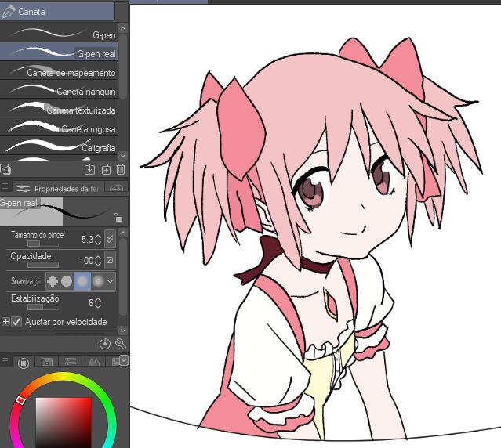Toggle the G-pen real lock icon
Screen dimensions: 501x448
(x=118, y=217)
